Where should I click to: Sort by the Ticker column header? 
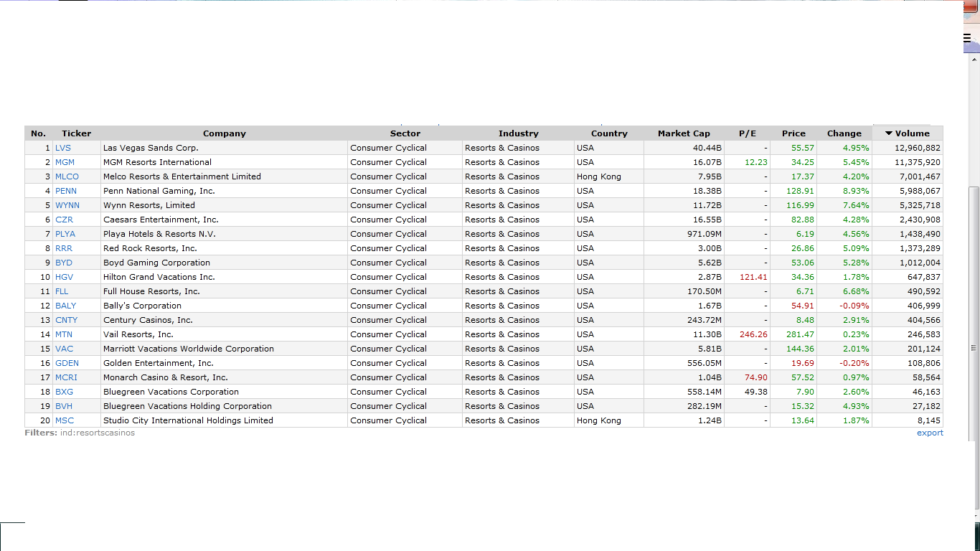76,133
